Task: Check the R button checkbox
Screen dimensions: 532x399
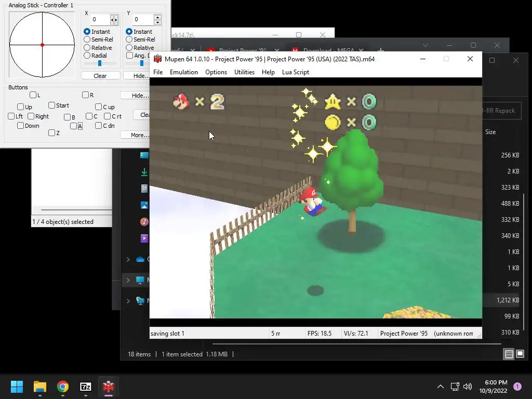Action: point(86,95)
